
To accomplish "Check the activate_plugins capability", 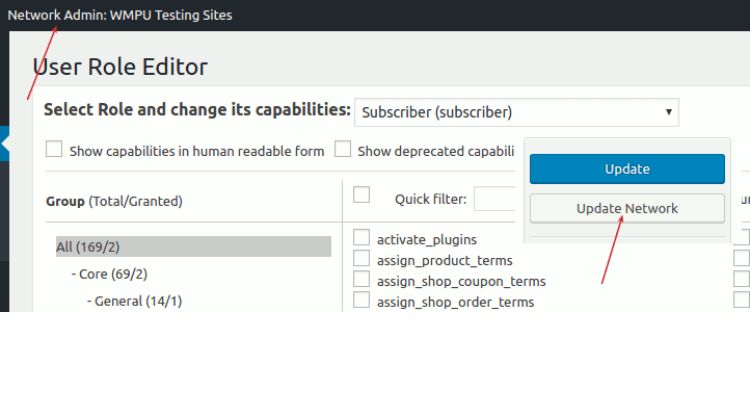I will [x=362, y=238].
